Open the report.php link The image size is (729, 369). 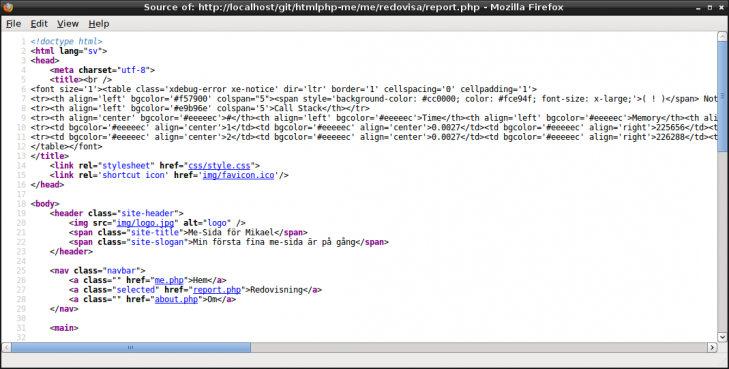[217, 290]
